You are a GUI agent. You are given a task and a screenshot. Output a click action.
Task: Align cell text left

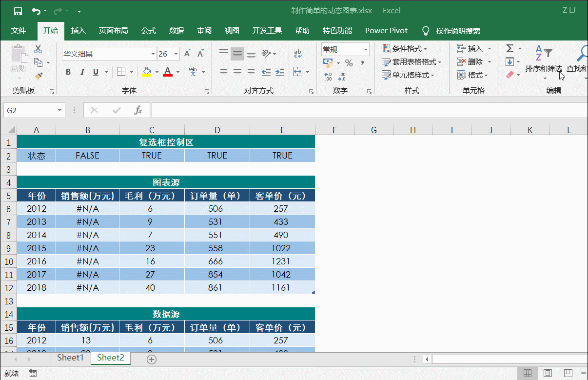(224, 72)
